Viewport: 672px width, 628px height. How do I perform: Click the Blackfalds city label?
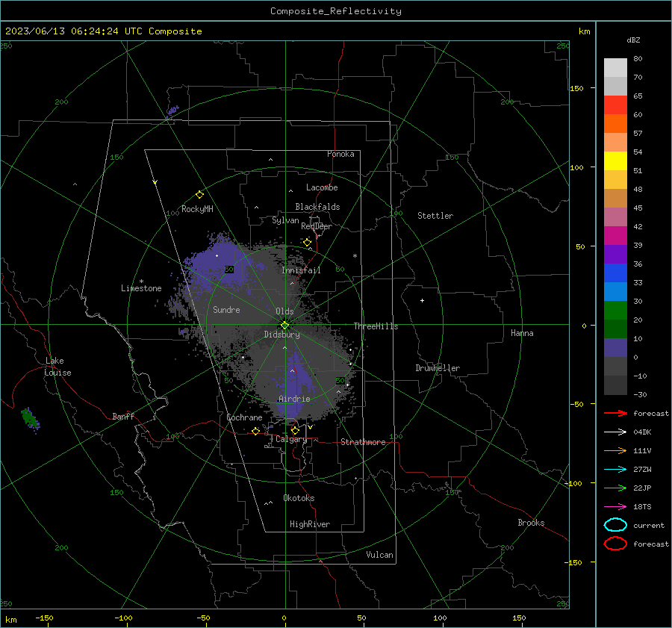pos(317,207)
